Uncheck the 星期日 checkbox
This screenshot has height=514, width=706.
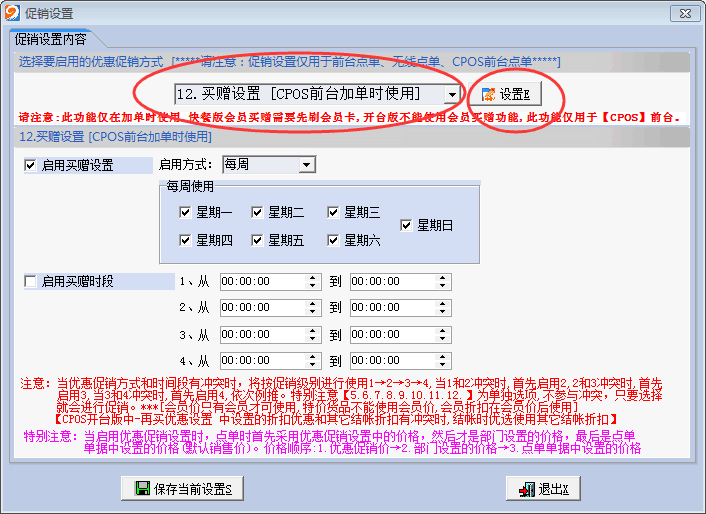406,226
